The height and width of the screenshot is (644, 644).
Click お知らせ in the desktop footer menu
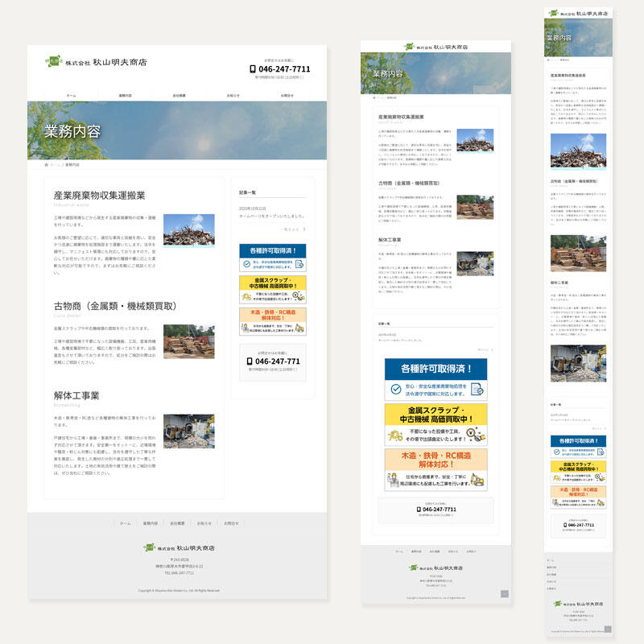[204, 523]
